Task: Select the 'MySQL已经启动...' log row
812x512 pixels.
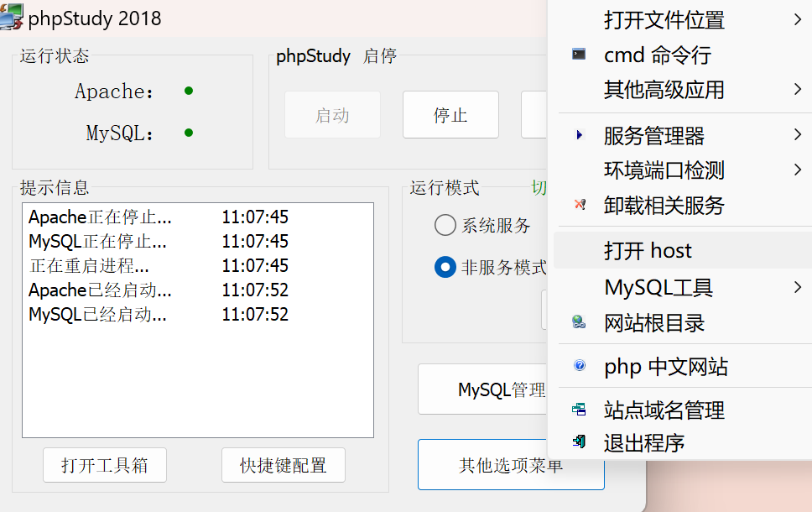Action: (x=198, y=314)
